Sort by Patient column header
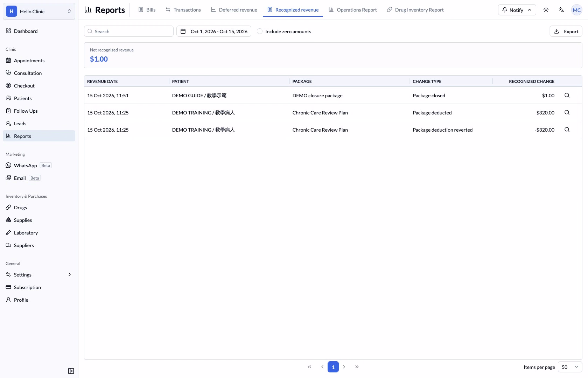The image size is (588, 378). pos(181,81)
